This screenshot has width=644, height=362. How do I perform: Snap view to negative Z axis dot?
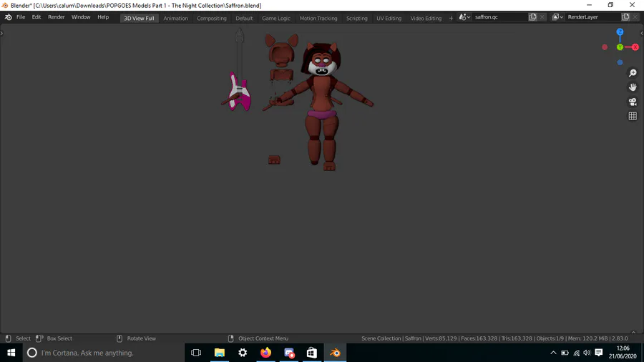point(620,62)
